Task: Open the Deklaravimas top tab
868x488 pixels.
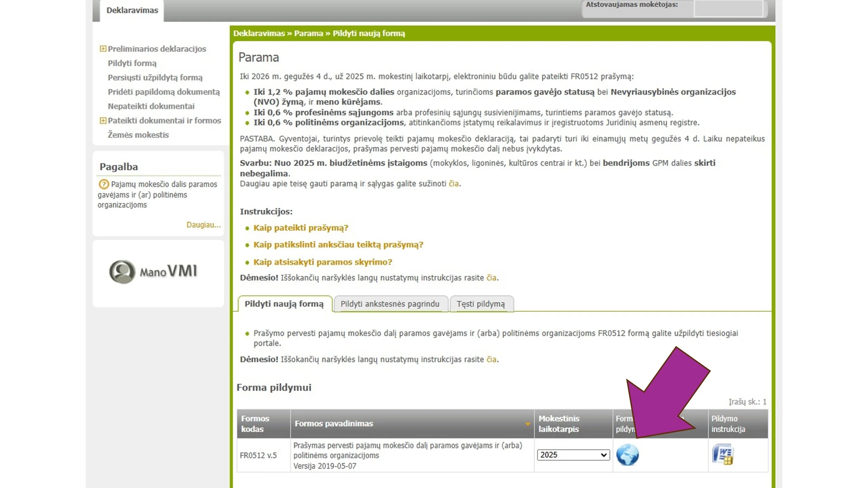Action: pyautogui.click(x=132, y=10)
